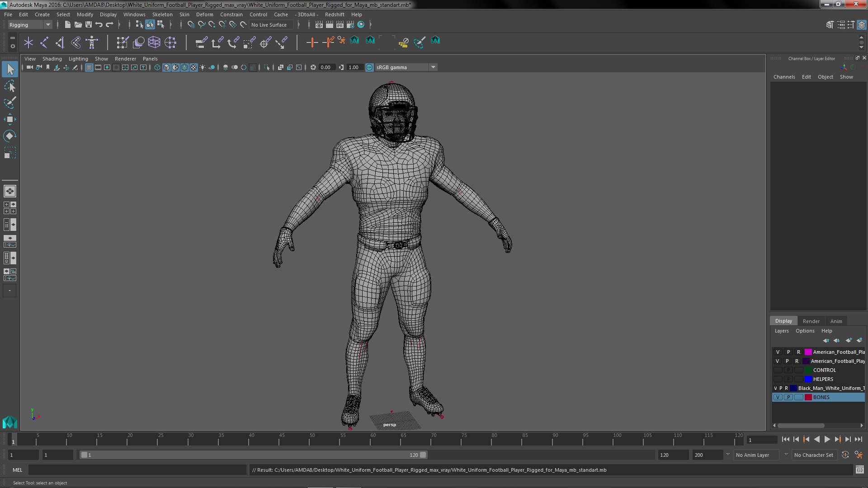Image resolution: width=868 pixels, height=488 pixels.
Task: Activate the Select tool arrow
Action: pyautogui.click(x=10, y=69)
